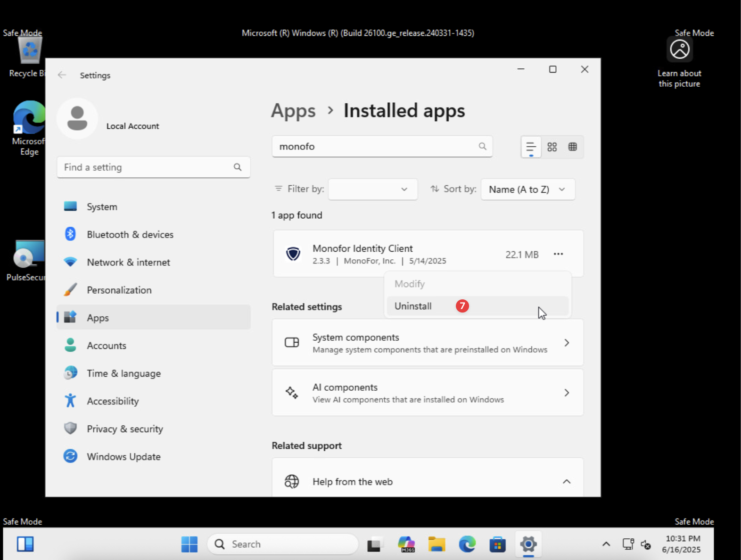Viewport: 741px width, 560px height.
Task: Open the Sort by Name dropdown
Action: [527, 189]
